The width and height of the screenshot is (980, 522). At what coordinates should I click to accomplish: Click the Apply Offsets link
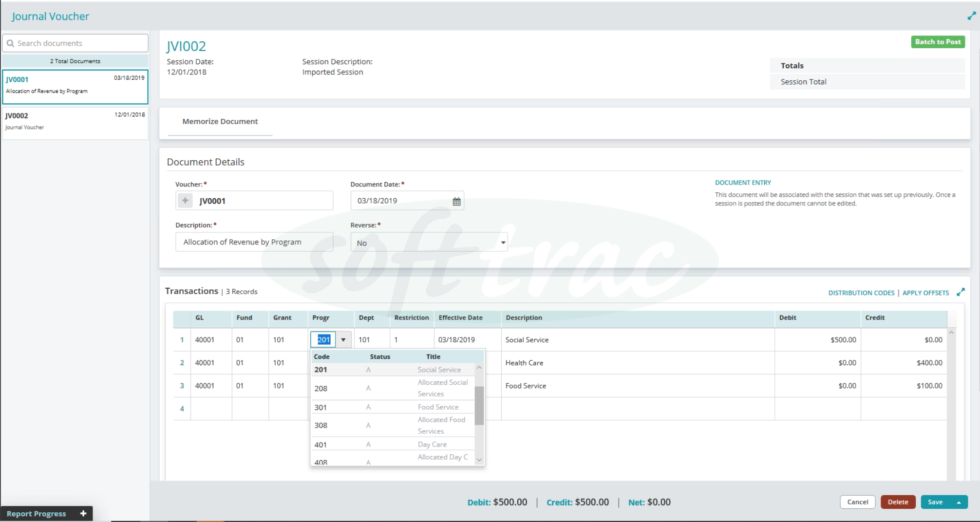pos(925,293)
